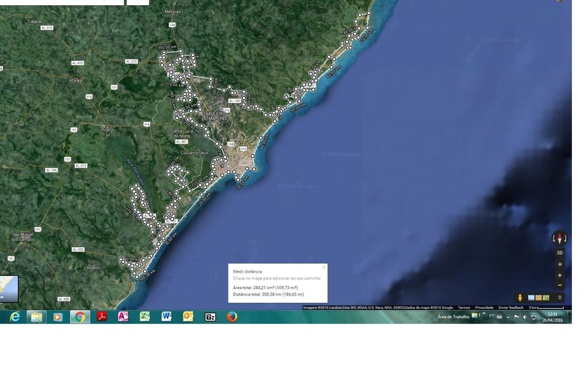This screenshot has height=368, width=588.
Task: Click the compass to reset north
Action: (x=559, y=238)
